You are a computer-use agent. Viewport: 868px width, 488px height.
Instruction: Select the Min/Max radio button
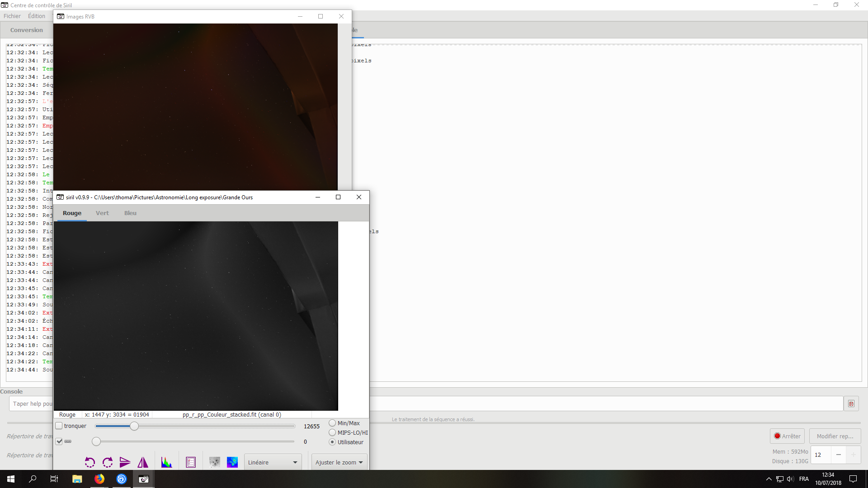pos(332,423)
